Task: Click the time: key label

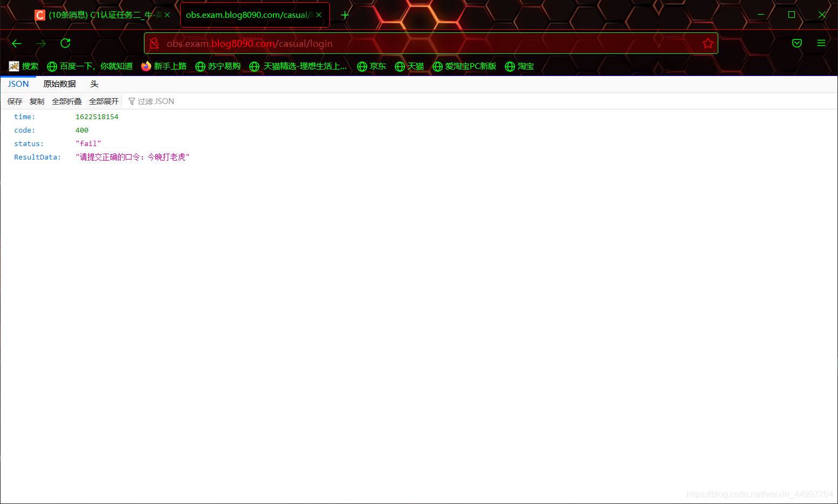Action: point(25,117)
